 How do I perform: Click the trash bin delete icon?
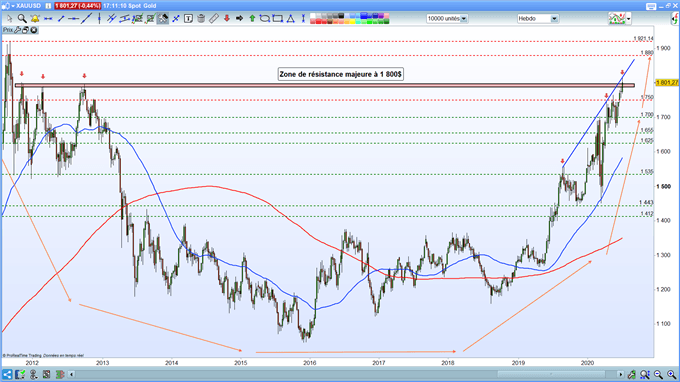201,19
